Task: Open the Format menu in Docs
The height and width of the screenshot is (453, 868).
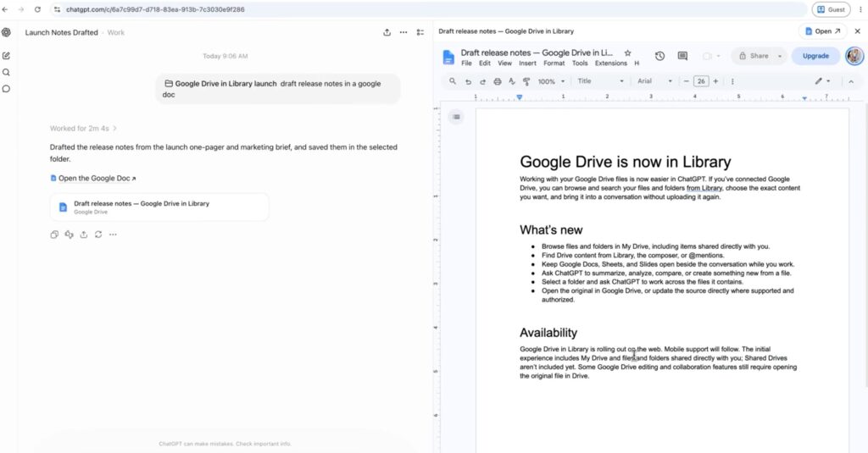Action: (554, 63)
